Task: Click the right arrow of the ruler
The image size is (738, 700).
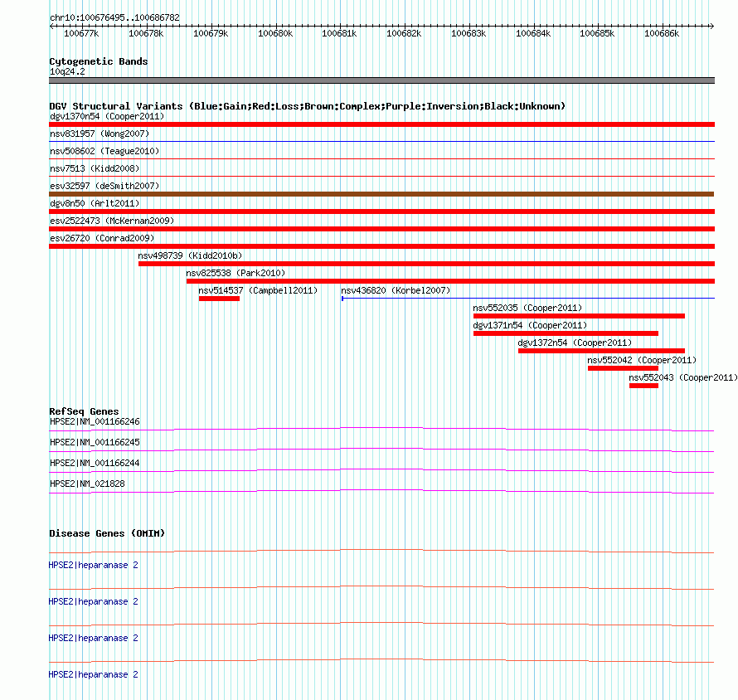Action: [x=712, y=26]
